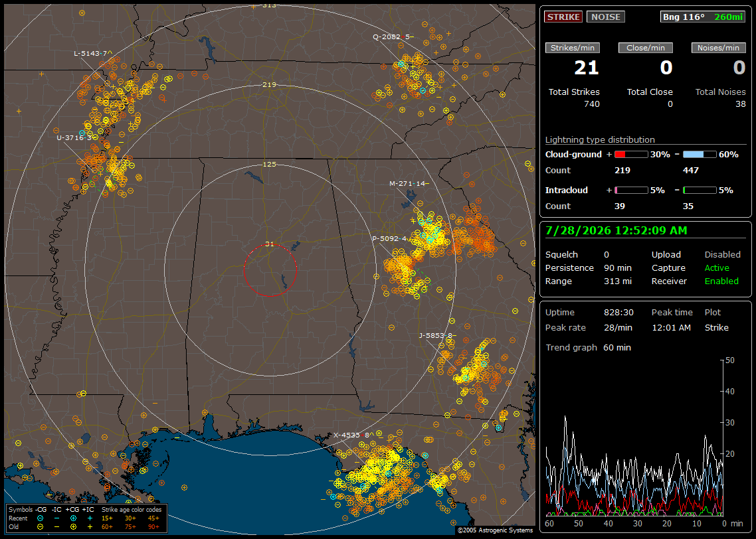Viewport: 756px width, 539px height.
Task: Click the Noises/min counter header
Action: 718,48
